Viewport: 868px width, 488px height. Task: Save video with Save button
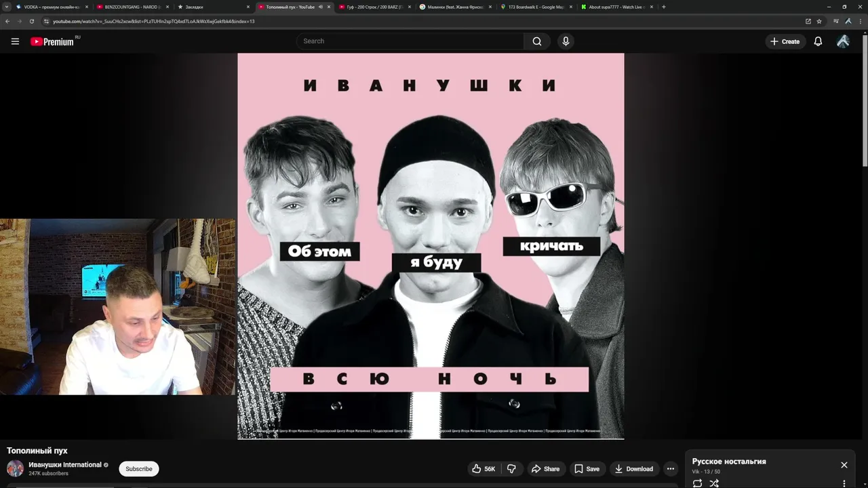point(587,468)
